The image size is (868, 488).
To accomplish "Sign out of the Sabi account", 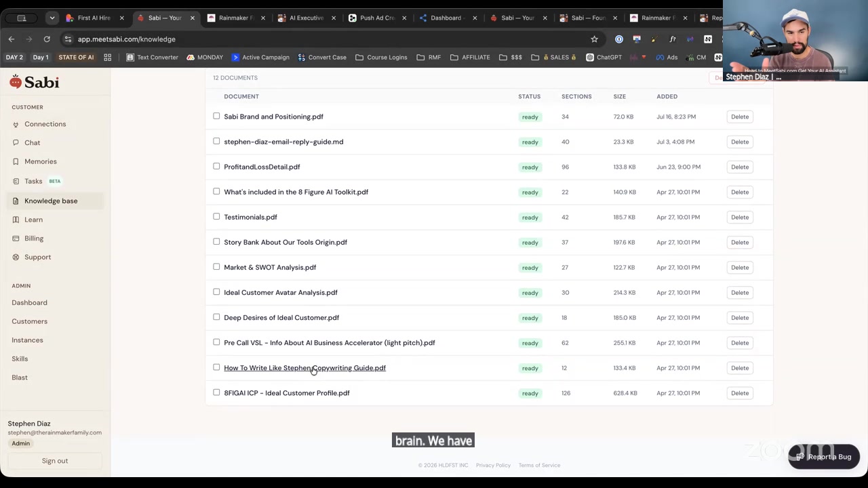I will point(55,461).
